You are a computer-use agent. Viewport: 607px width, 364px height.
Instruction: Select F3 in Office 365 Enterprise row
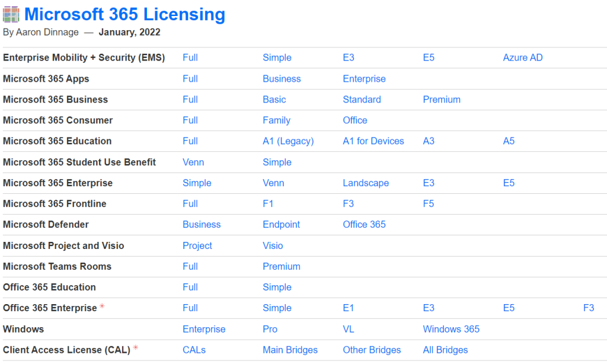pyautogui.click(x=589, y=308)
